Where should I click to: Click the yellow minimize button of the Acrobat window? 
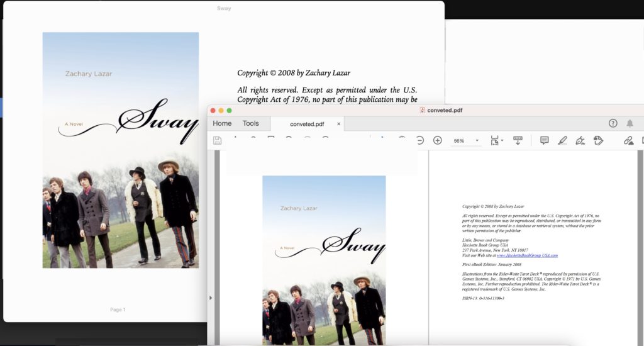coord(221,111)
